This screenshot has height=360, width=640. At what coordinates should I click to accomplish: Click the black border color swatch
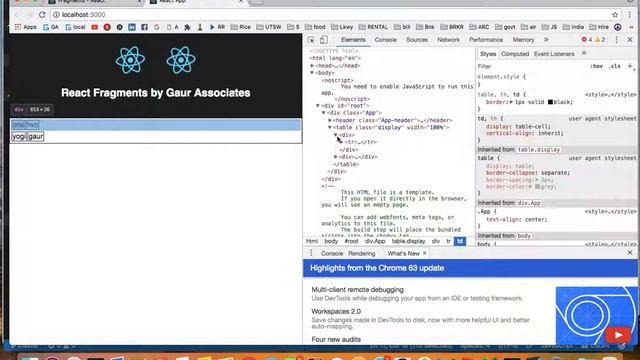[x=550, y=102]
